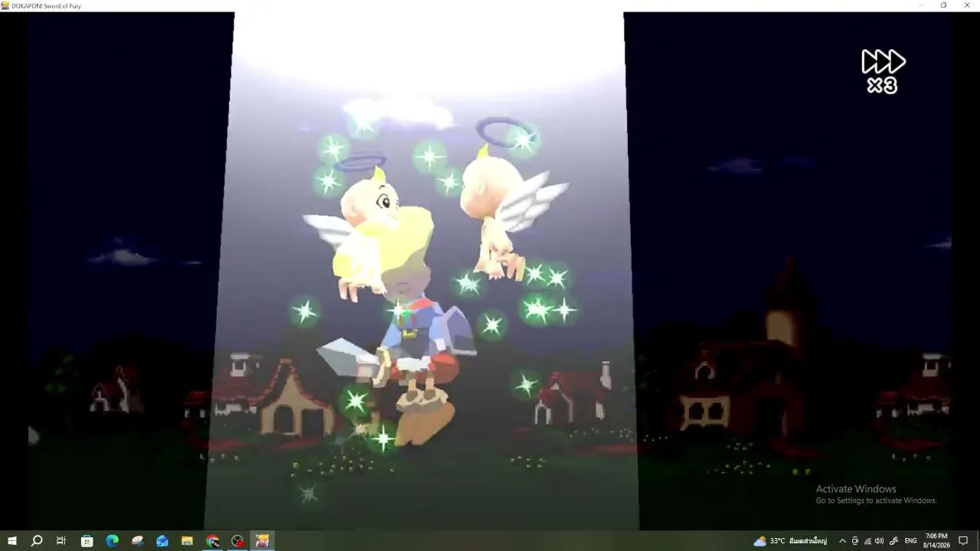The width and height of the screenshot is (980, 551).
Task: Open the volume control in tray
Action: [x=879, y=541]
